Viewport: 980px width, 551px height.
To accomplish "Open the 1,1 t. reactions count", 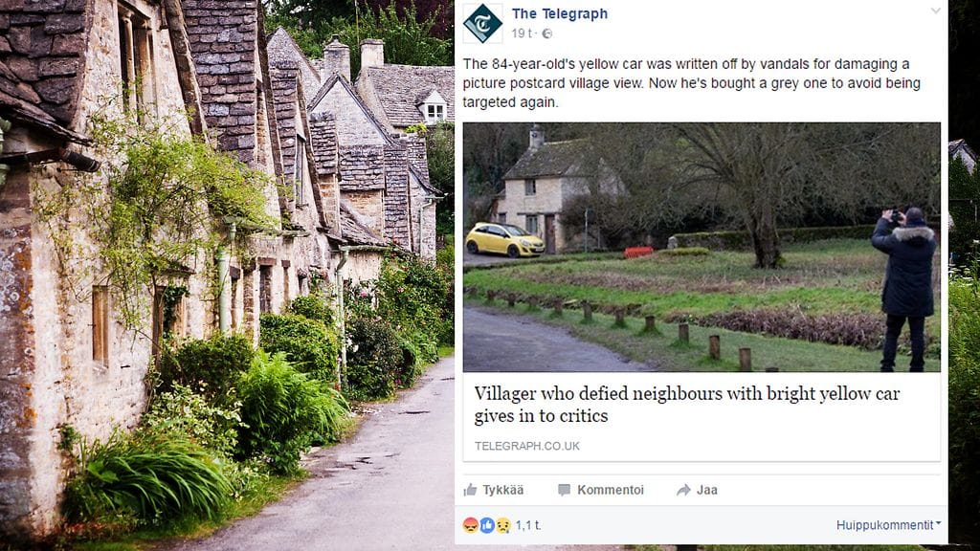I will pos(527,525).
